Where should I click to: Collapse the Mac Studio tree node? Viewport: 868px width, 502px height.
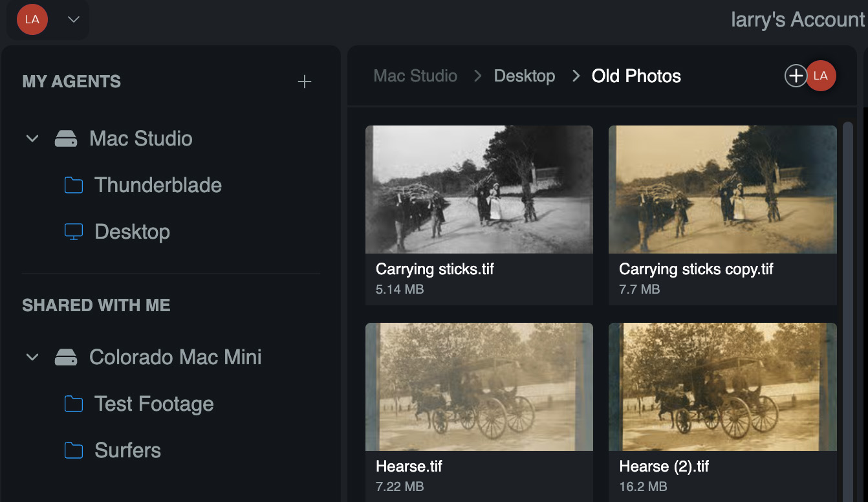[32, 138]
